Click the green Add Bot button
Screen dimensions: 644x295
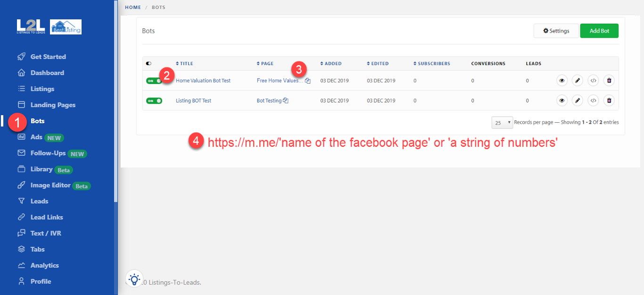(x=599, y=31)
